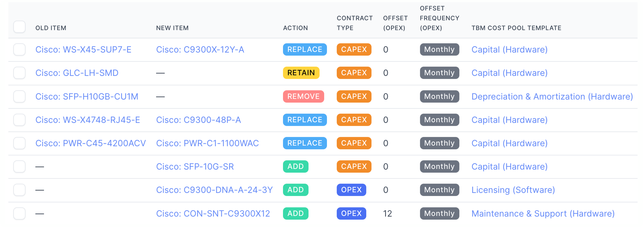
Task: Select the Cisco: CON-SNT-C9300X12 row checkbox
Action: pyautogui.click(x=19, y=213)
